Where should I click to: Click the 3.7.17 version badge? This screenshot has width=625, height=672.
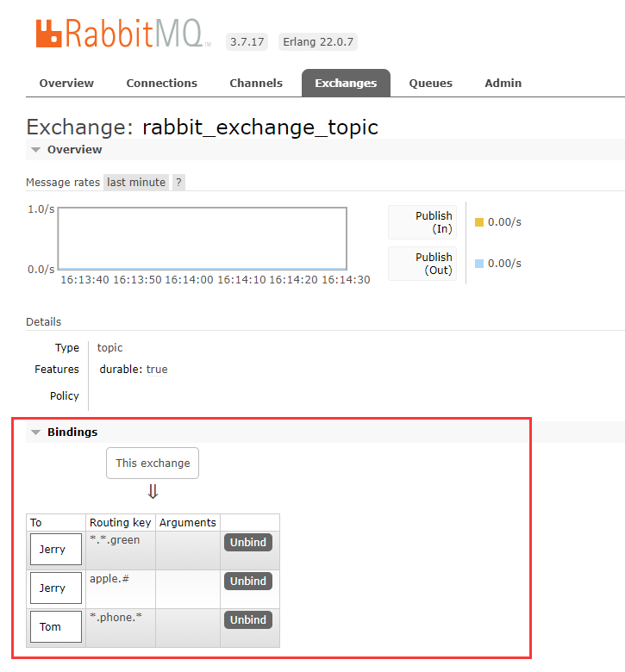coord(247,41)
